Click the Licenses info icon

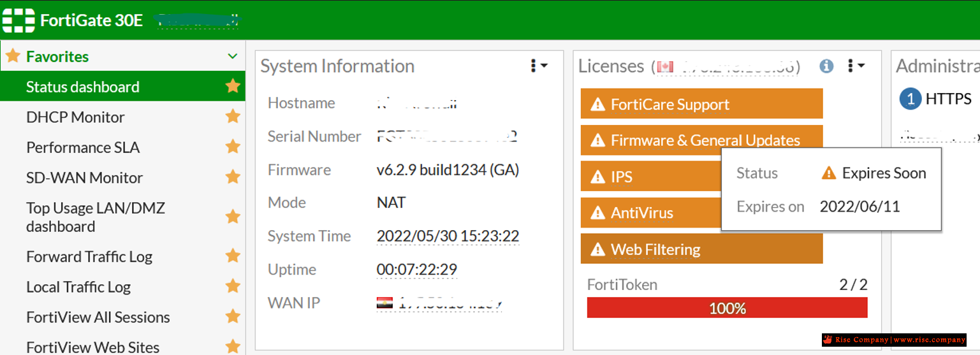[826, 66]
